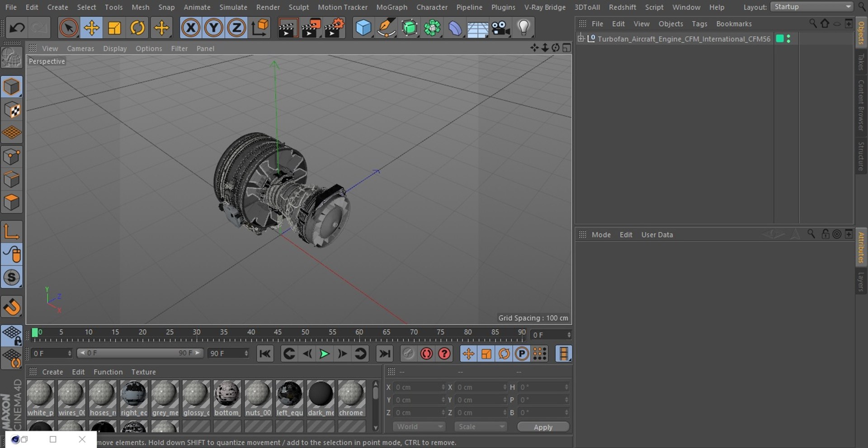This screenshot has width=868, height=448.
Task: Add a Camera object
Action: point(501,28)
